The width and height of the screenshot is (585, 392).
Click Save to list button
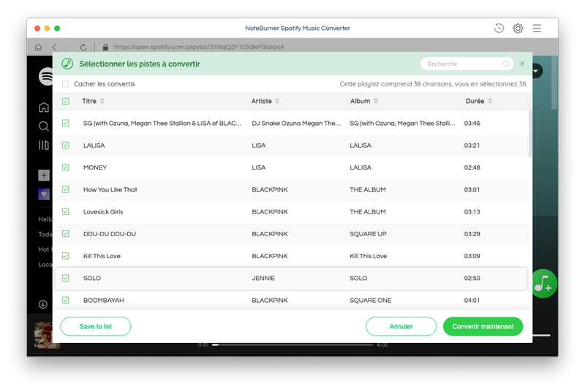click(x=96, y=326)
